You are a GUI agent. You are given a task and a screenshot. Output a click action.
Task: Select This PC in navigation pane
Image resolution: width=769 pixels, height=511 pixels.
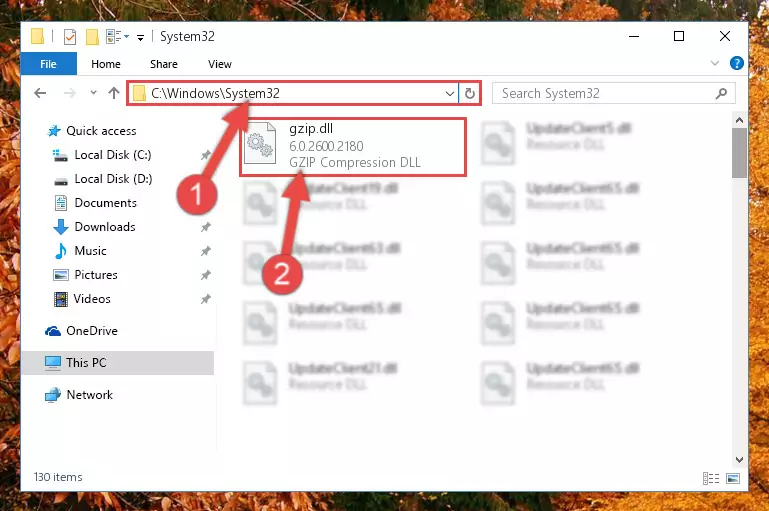tap(117, 363)
